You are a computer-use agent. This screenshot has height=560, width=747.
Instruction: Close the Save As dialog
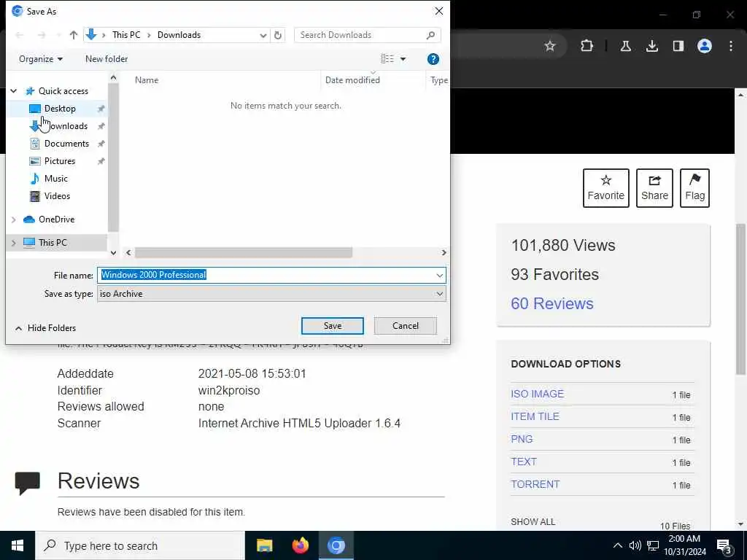point(438,11)
